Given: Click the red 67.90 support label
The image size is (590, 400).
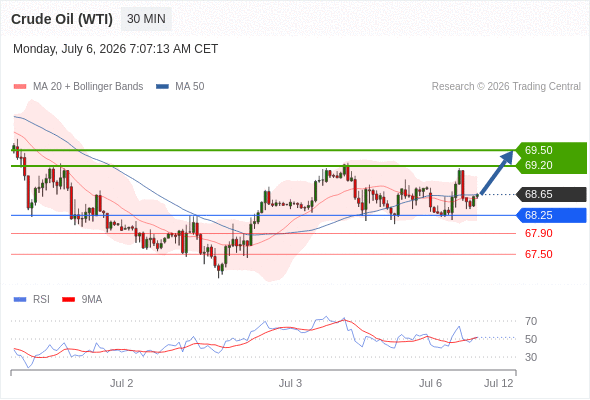Looking at the screenshot, I should (x=539, y=233).
